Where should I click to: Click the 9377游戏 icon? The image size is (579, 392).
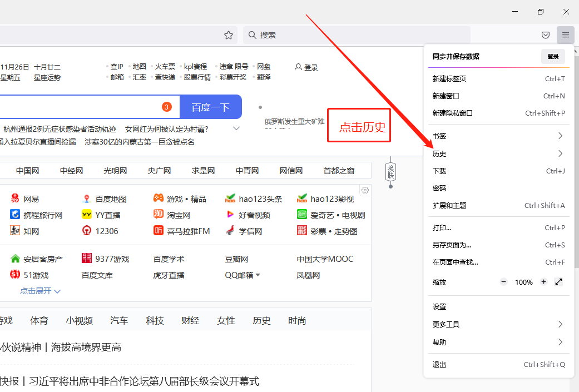[86, 258]
